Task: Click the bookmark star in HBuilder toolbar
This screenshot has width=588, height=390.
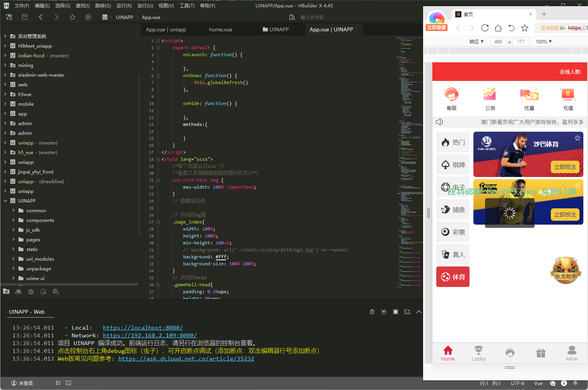Action: coord(72,17)
